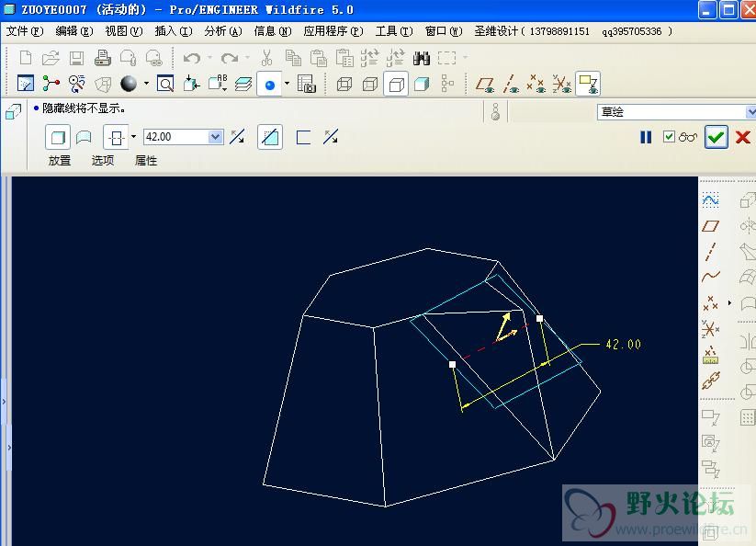Create a datum axis from right toolbar

tap(711, 251)
